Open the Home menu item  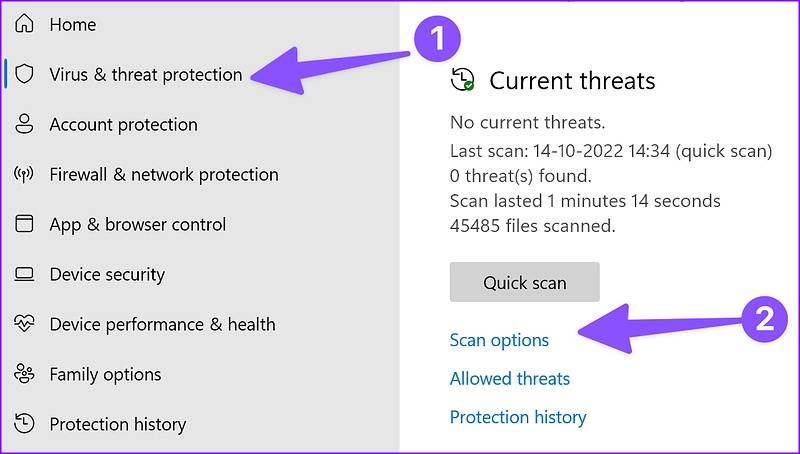tap(72, 24)
